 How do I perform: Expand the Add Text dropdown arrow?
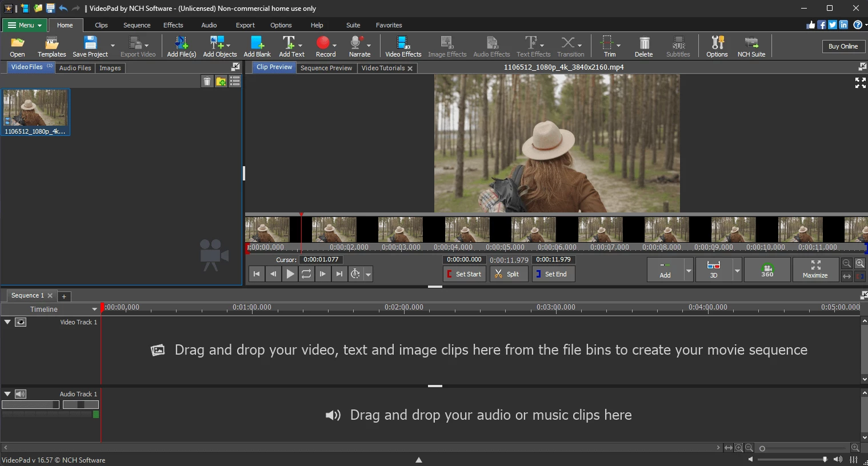tap(301, 46)
